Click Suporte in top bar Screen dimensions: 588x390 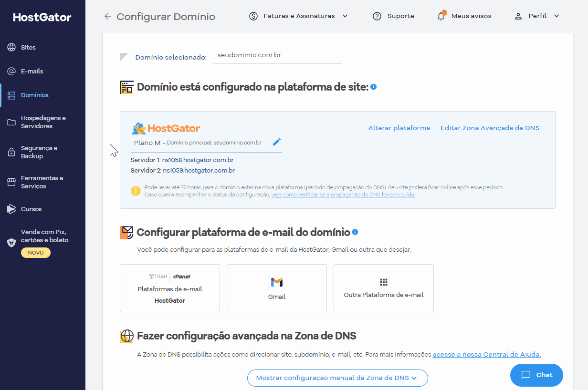point(401,16)
